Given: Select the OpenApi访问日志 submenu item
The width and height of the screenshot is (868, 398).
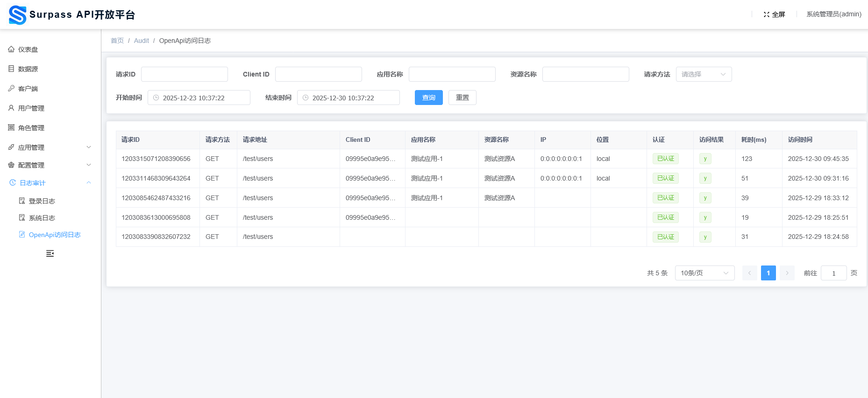Looking at the screenshot, I should (50, 234).
